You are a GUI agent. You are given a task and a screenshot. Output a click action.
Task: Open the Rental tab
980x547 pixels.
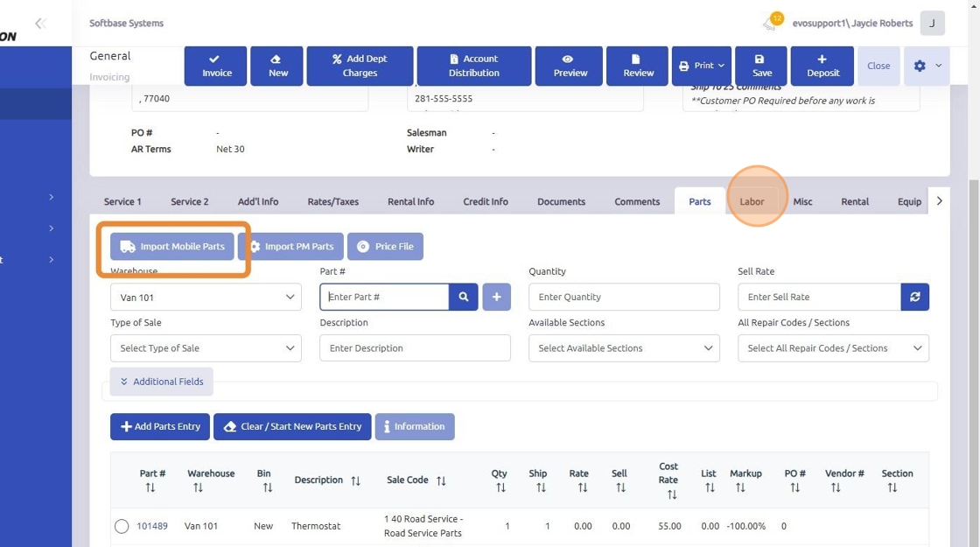[854, 201]
